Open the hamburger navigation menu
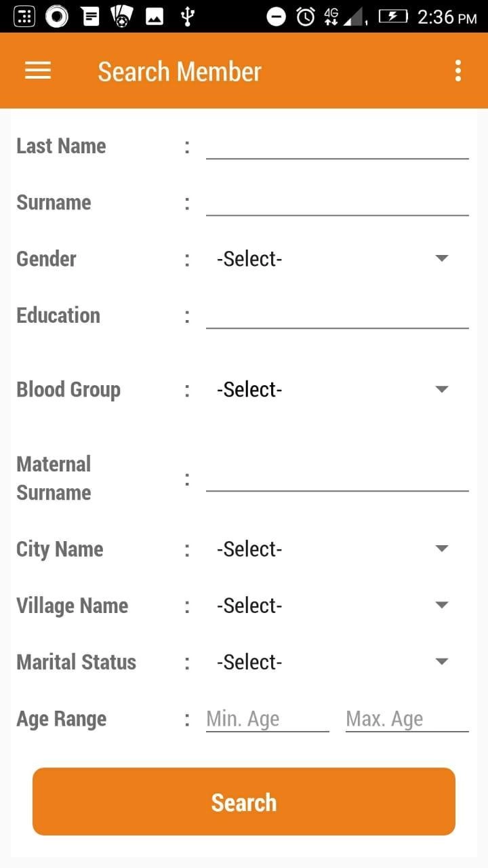The image size is (488, 868). pos(38,71)
